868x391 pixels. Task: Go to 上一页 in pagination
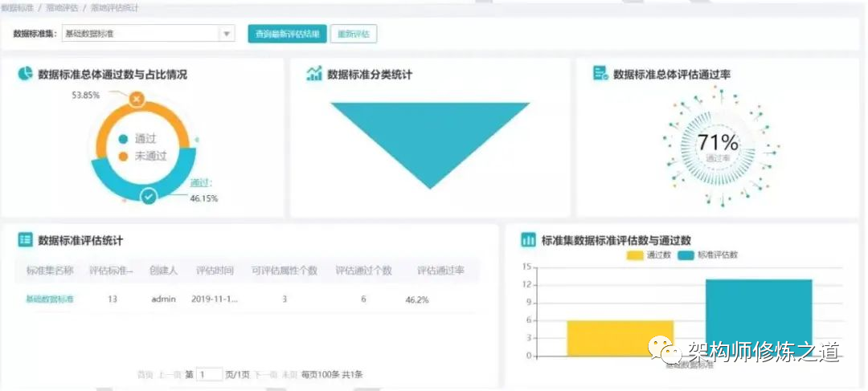[170, 374]
